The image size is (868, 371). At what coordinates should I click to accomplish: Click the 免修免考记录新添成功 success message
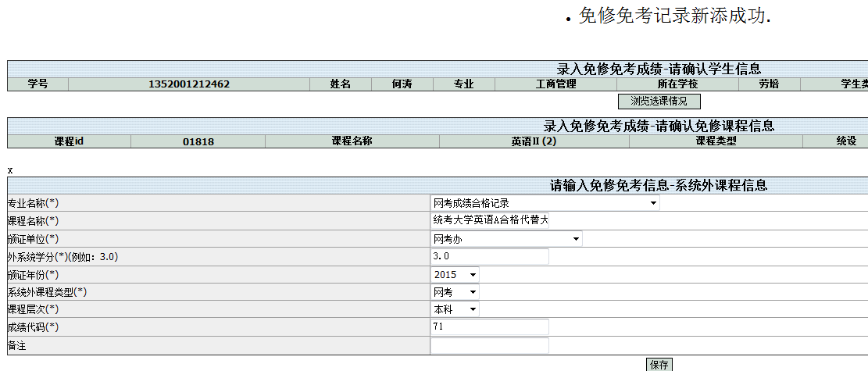pos(674,16)
